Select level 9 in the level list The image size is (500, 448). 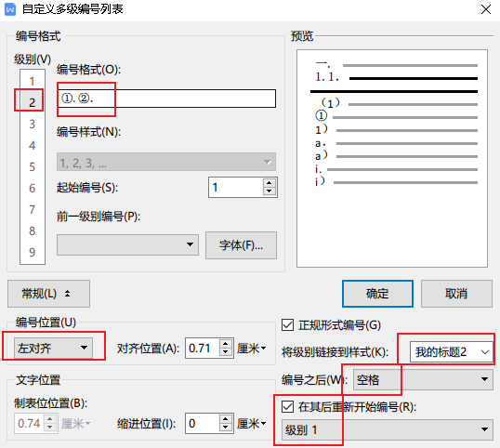pos(33,252)
